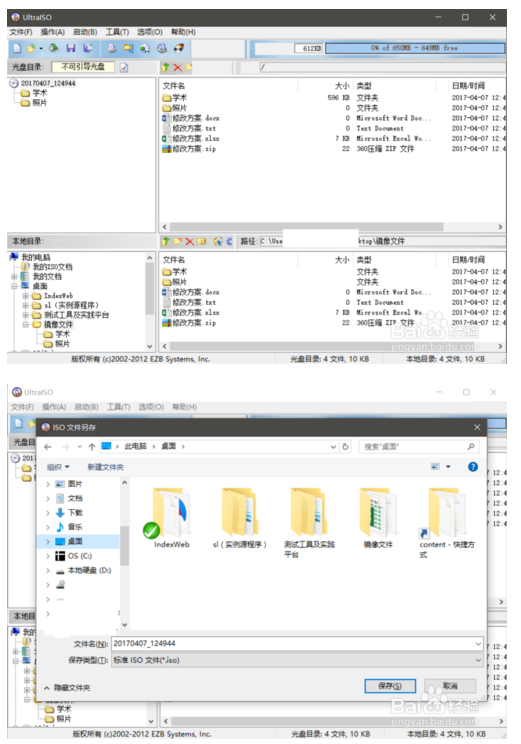
Task: Click Back arrow in ISO 文件另存 dialog
Action: [x=47, y=446]
